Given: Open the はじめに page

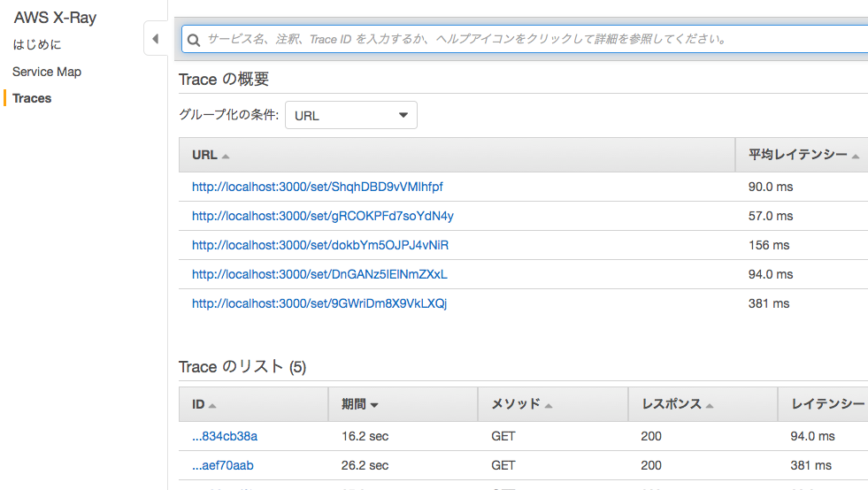Looking at the screenshot, I should point(36,44).
